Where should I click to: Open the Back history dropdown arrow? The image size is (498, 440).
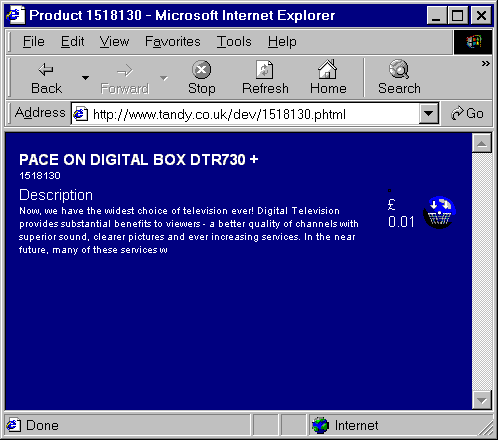(85, 78)
